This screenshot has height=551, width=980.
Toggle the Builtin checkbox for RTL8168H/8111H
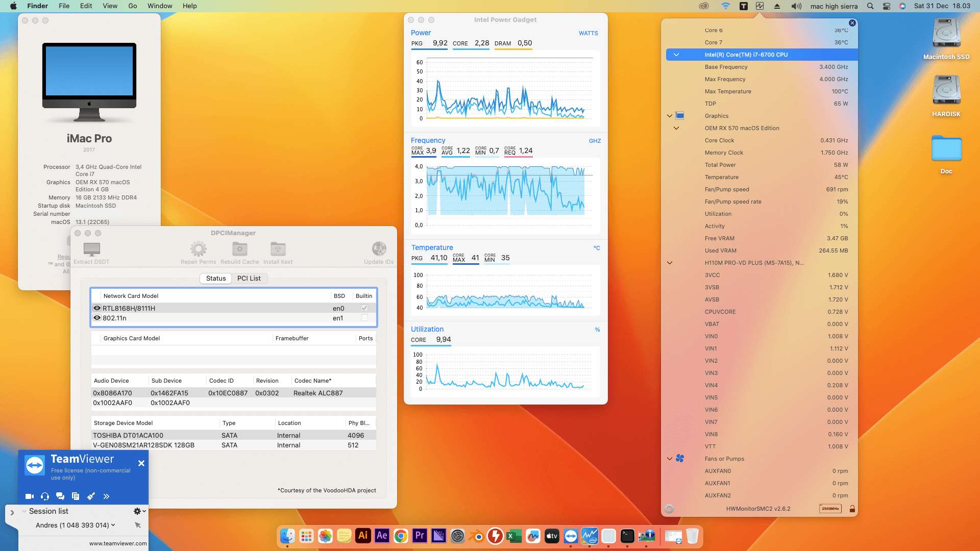tap(364, 308)
